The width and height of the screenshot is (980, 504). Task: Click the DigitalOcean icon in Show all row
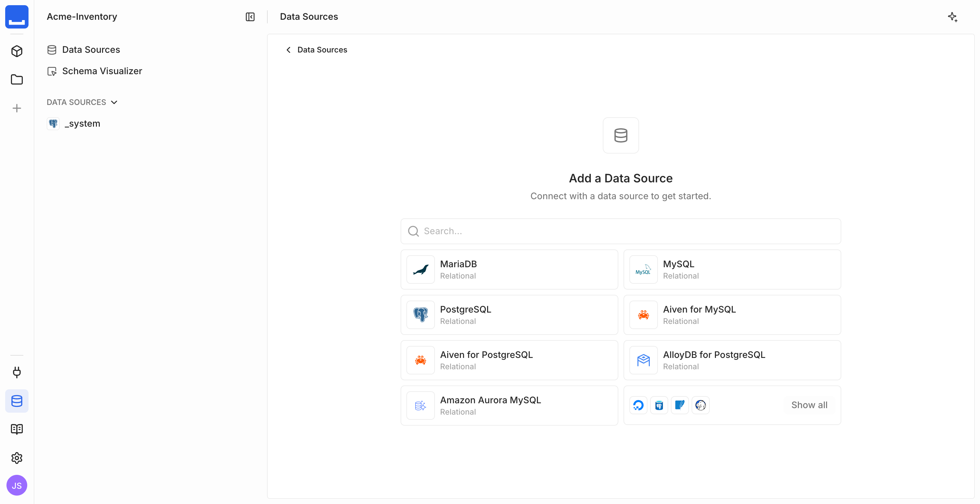[x=638, y=405]
